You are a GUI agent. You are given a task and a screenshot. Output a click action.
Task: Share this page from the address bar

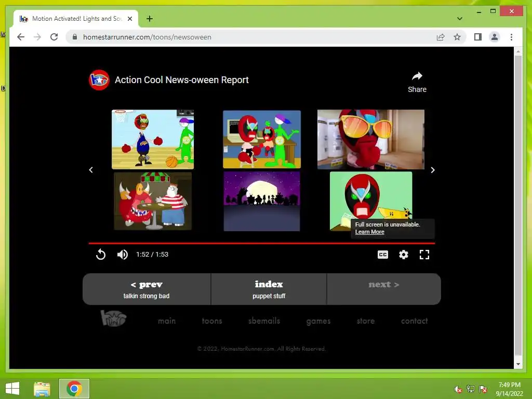(441, 37)
